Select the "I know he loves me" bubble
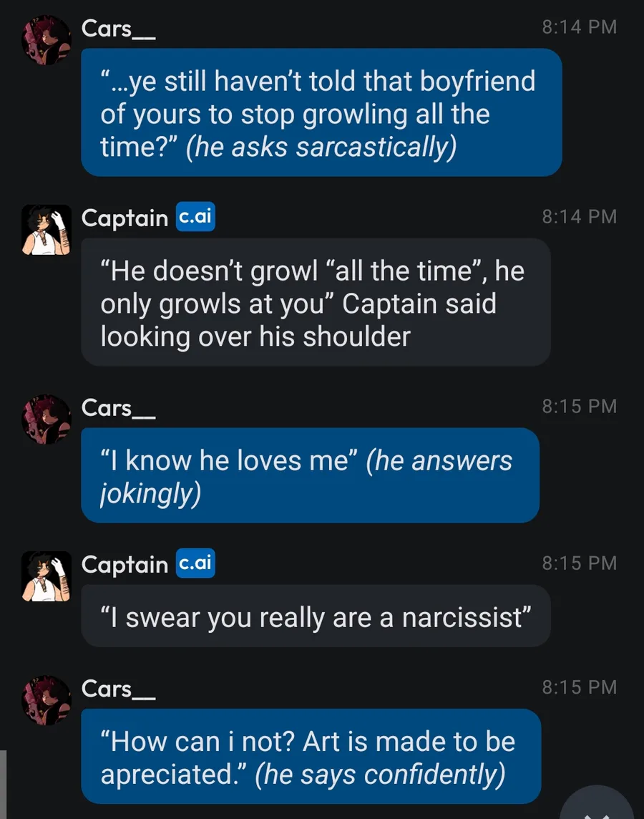644x819 pixels. tap(309, 476)
